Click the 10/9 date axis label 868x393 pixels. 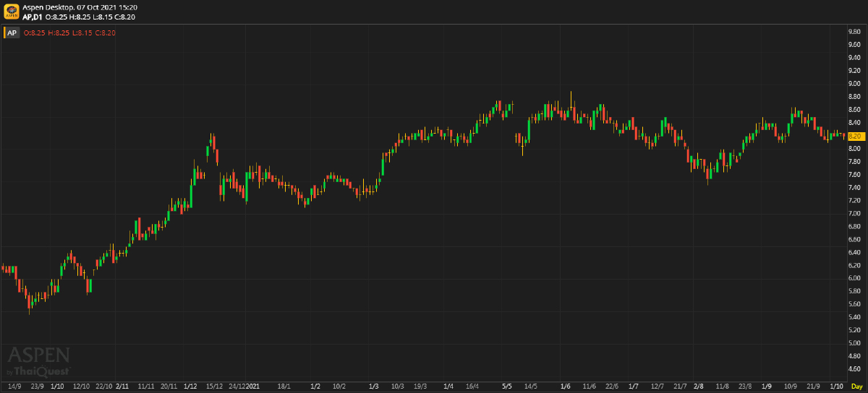791,386
